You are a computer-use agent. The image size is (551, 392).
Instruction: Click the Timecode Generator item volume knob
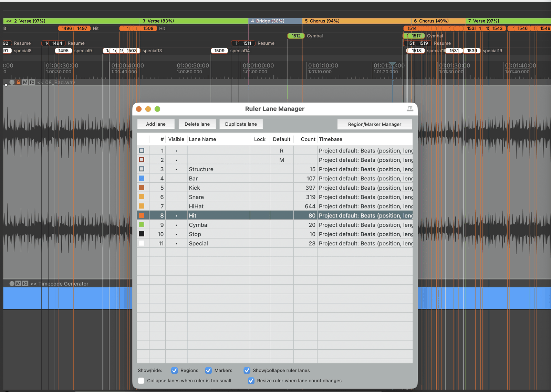click(12, 284)
